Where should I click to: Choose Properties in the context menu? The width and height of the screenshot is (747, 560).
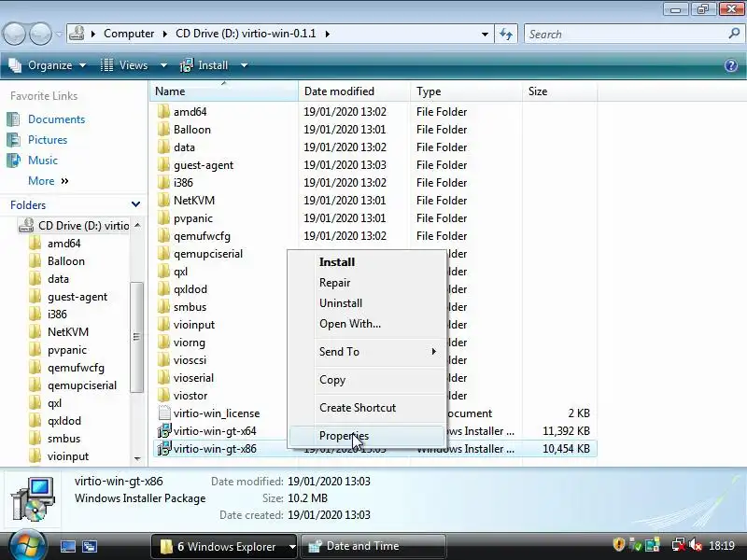(367, 436)
